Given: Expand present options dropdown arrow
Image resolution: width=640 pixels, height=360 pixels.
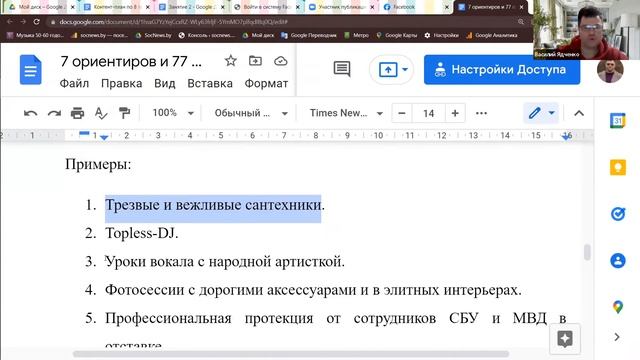Looking at the screenshot, I should pos(405,69).
